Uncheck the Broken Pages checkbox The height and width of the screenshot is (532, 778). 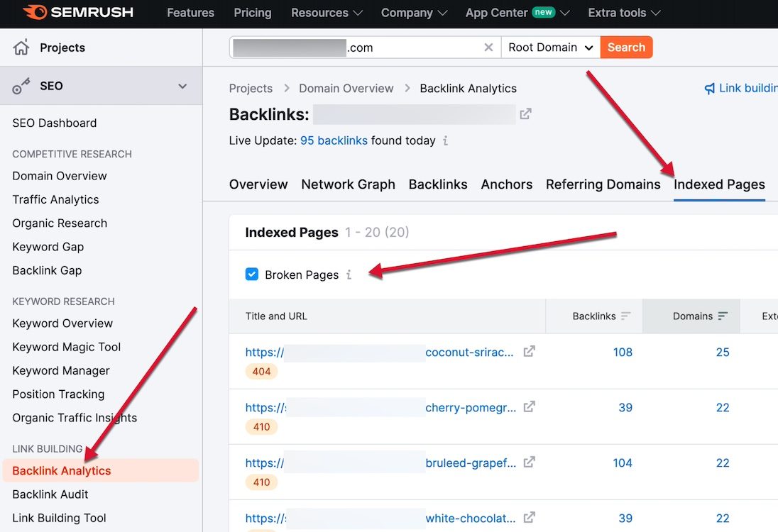[252, 275]
